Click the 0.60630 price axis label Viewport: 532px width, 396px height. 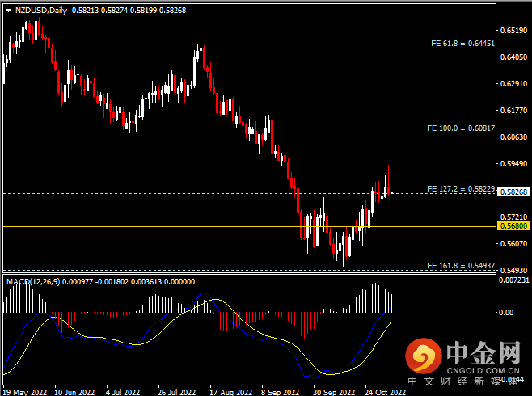pos(513,137)
